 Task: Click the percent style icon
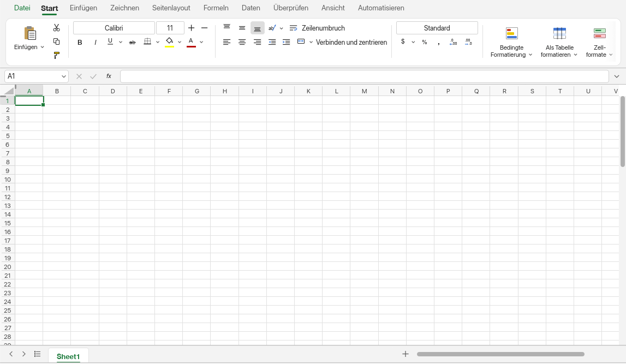[425, 42]
